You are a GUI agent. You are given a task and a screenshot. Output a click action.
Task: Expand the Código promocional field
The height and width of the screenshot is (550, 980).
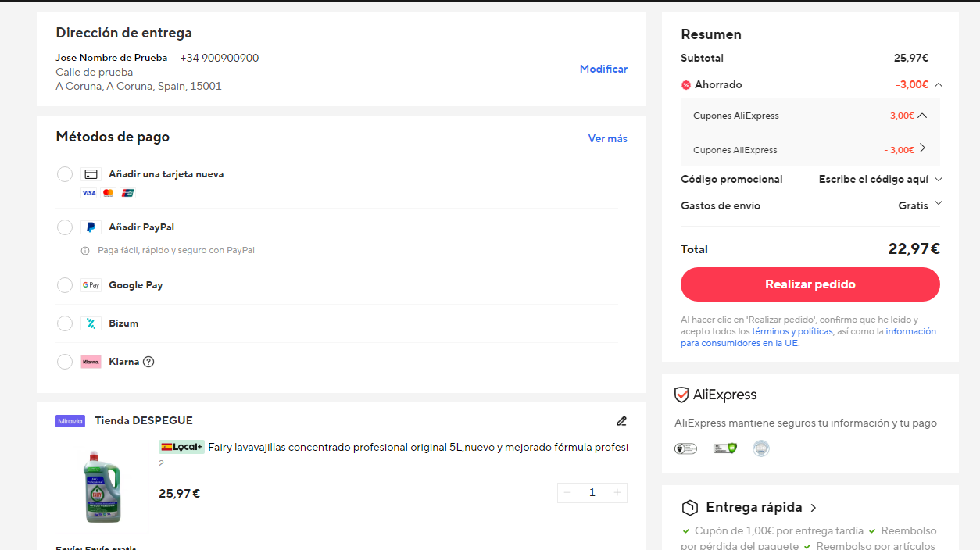(x=938, y=179)
